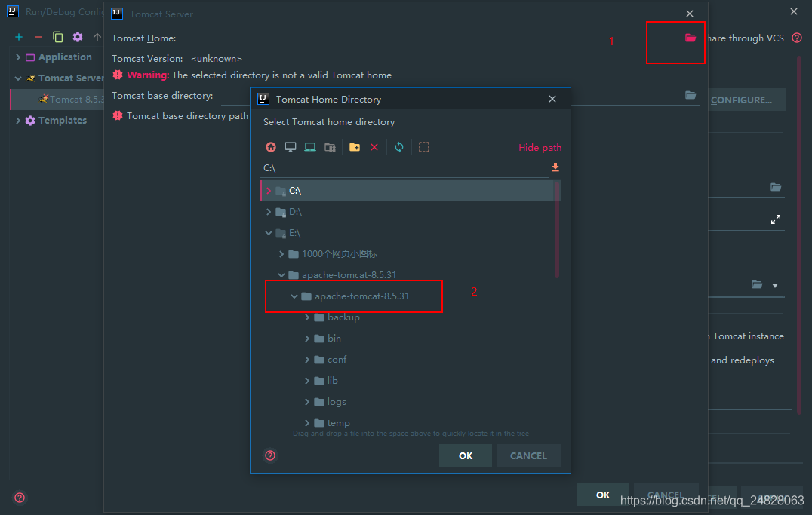Refresh the directory tree
This screenshot has height=515, width=812.
coord(399,147)
